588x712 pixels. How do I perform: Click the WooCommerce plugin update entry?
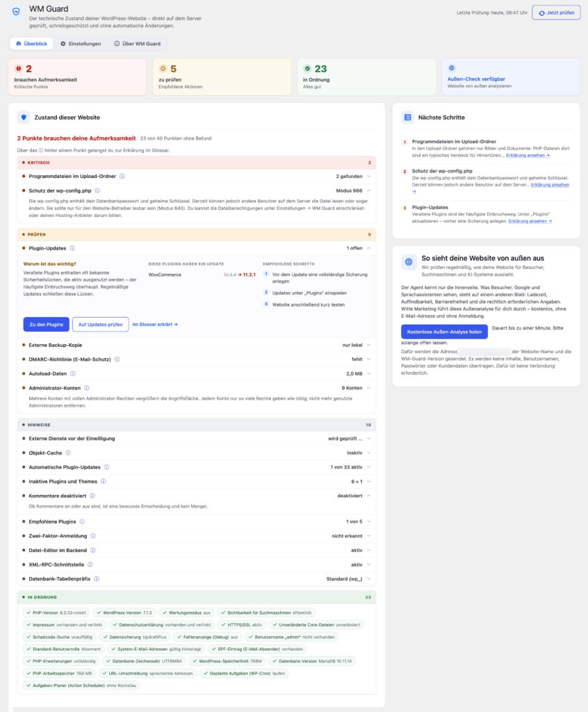(202, 275)
